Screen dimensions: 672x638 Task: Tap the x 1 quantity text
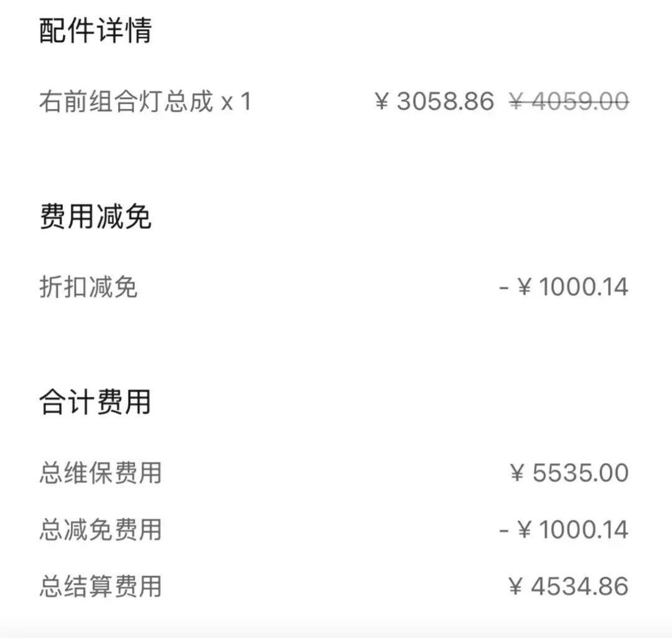coord(236,101)
